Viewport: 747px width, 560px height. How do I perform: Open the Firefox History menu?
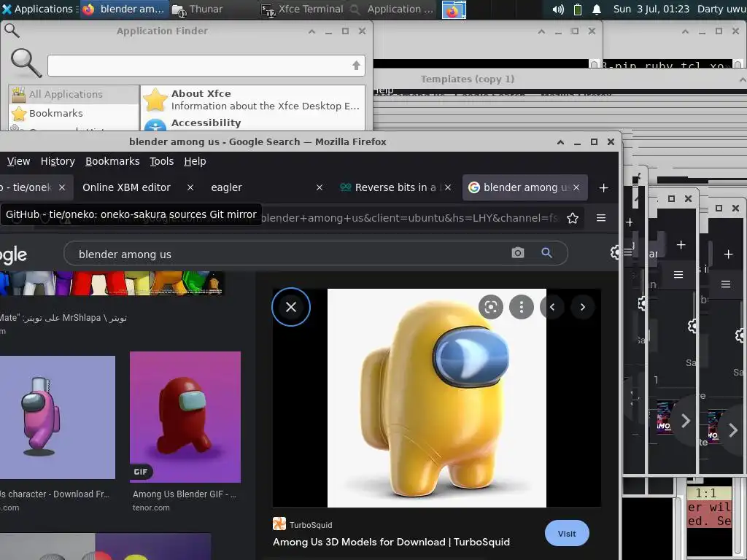58,161
